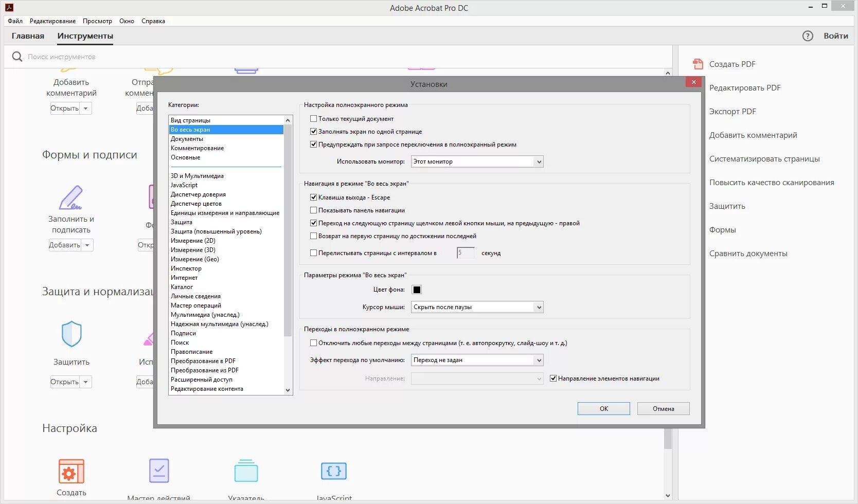The image size is (858, 504).
Task: Click the Войти sign-in button
Action: point(836,36)
